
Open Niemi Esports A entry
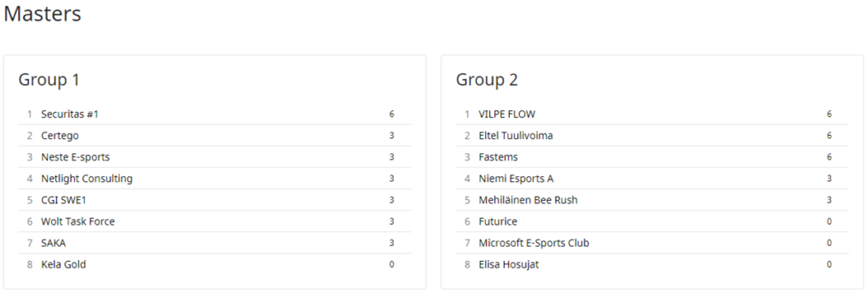coord(516,179)
